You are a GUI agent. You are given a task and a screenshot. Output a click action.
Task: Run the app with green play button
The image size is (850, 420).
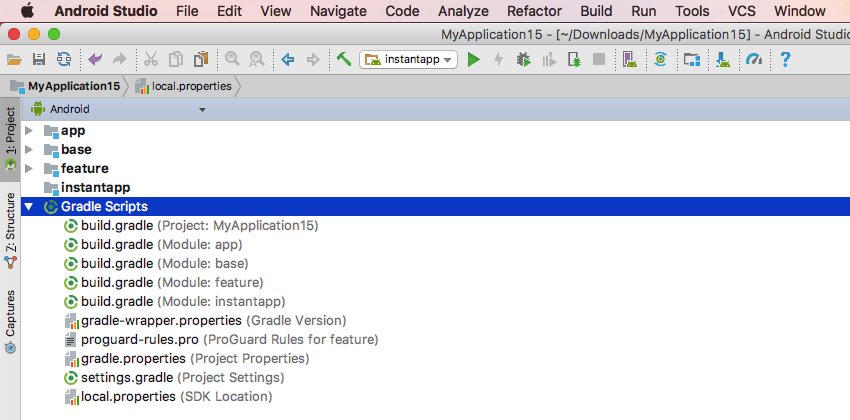(474, 60)
